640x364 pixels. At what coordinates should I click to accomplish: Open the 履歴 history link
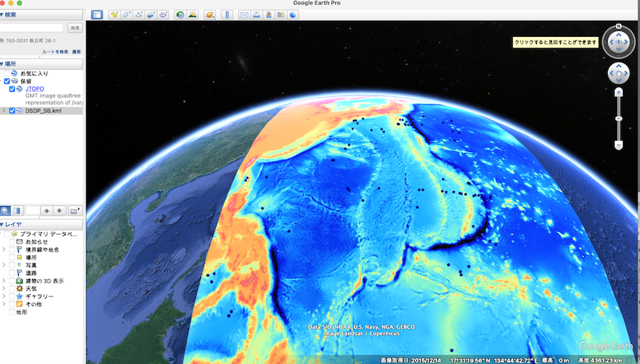(x=76, y=52)
